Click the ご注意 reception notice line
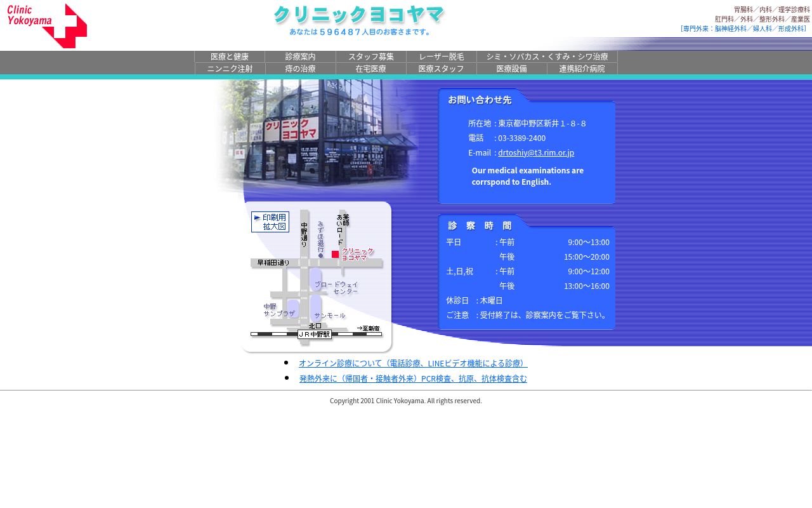812x508 pixels. 528,315
